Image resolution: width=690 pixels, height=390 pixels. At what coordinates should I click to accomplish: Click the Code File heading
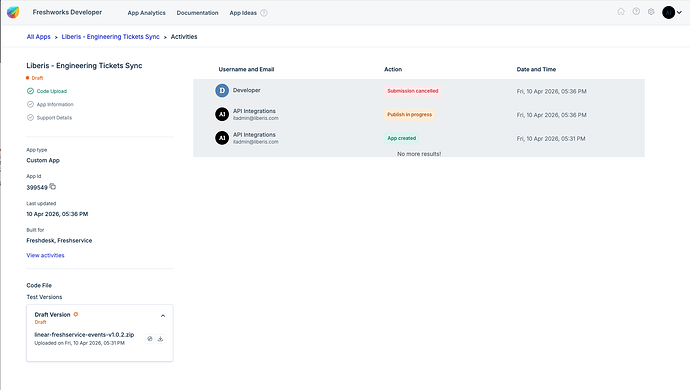[39, 286]
